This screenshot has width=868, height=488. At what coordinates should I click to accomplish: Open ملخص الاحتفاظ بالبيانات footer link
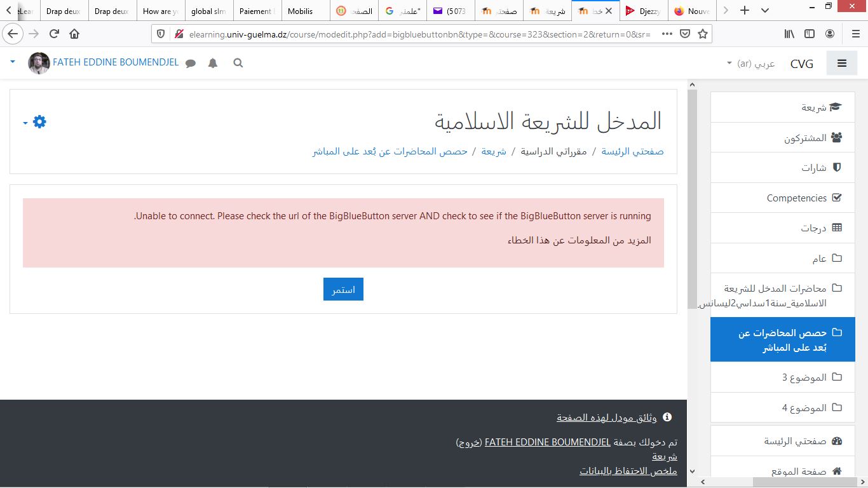(628, 471)
